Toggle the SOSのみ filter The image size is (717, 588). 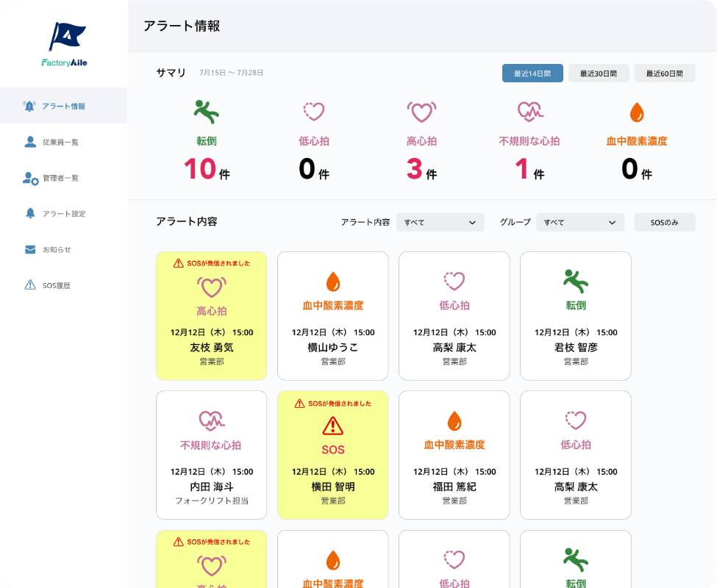tap(664, 222)
